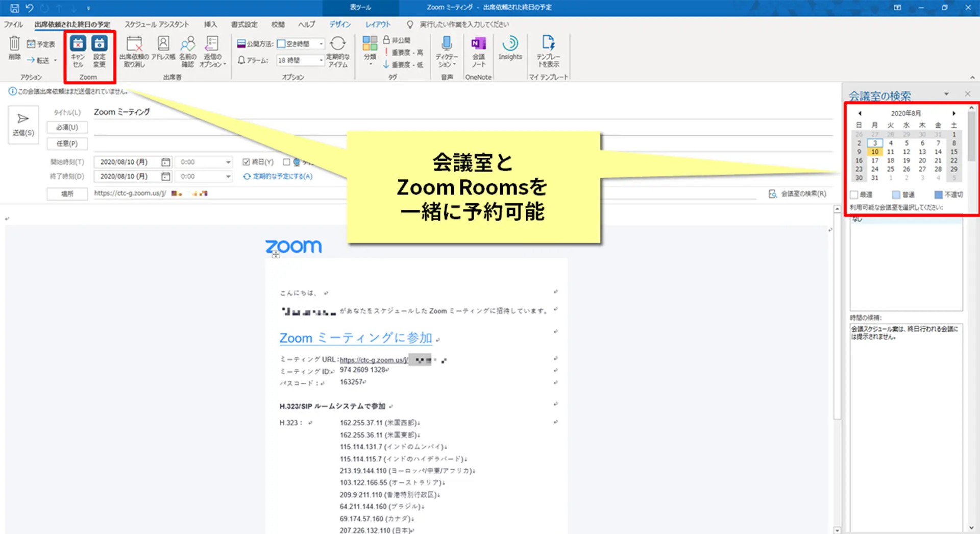Screen dimensions: 980x534
Task: Click the 削除 (Delete) trash icon
Action: (x=14, y=44)
